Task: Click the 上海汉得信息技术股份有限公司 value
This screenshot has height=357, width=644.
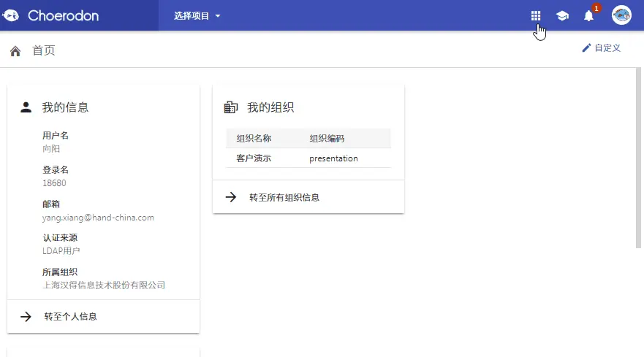Action: (104, 285)
